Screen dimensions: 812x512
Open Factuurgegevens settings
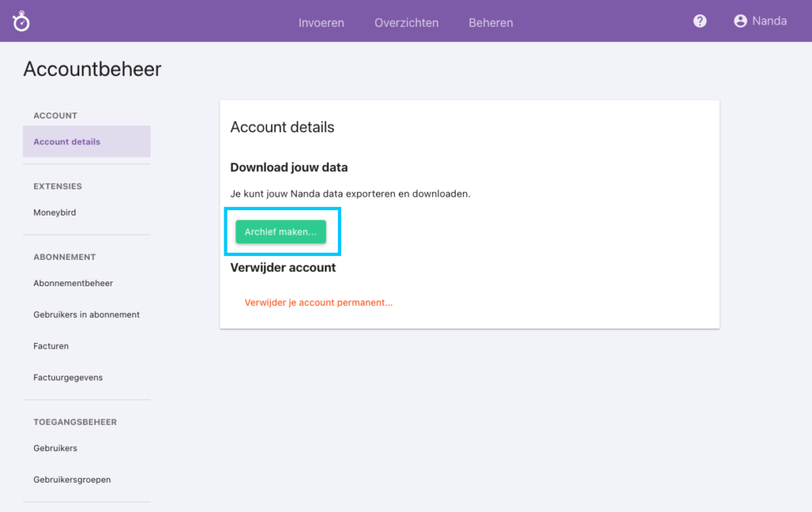pos(67,377)
